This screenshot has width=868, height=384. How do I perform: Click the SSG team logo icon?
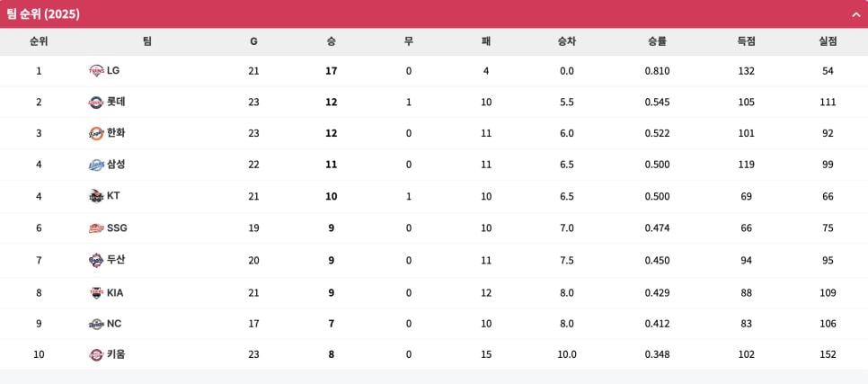96,228
